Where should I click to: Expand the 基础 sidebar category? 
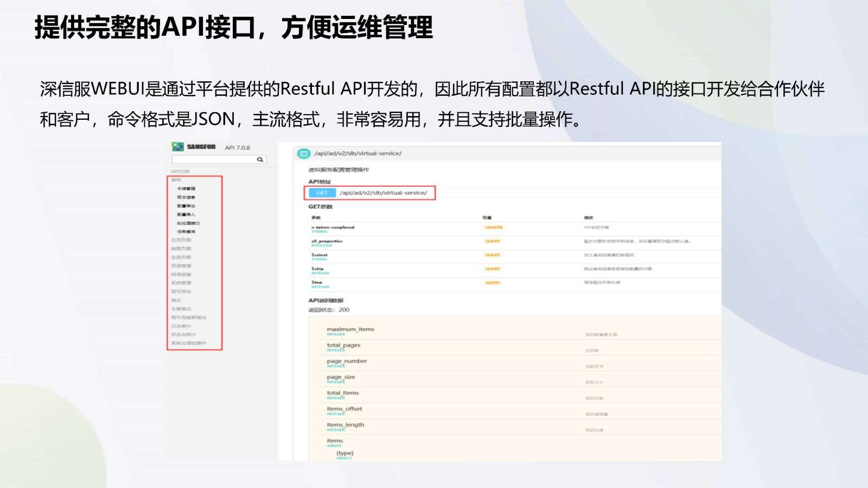pyautogui.click(x=176, y=180)
